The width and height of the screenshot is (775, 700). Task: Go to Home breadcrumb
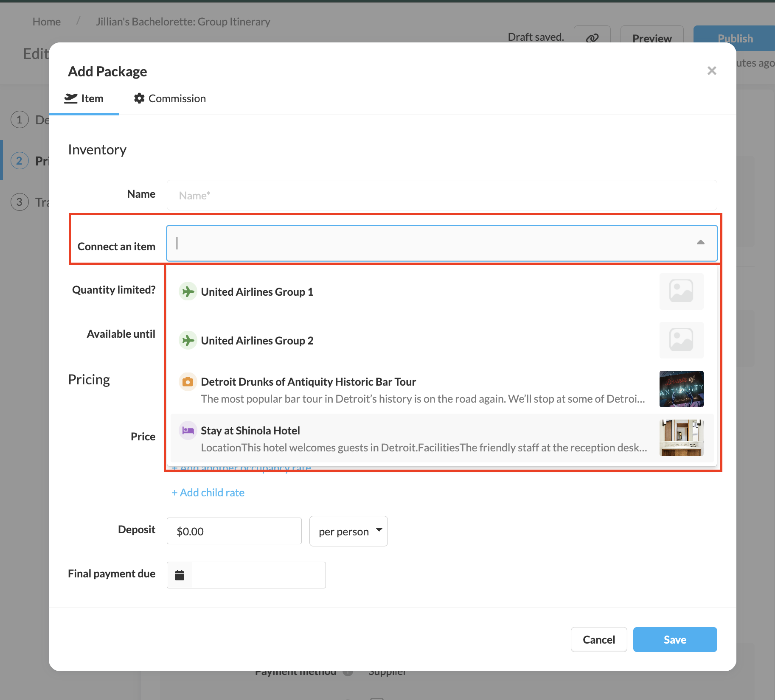coord(47,22)
